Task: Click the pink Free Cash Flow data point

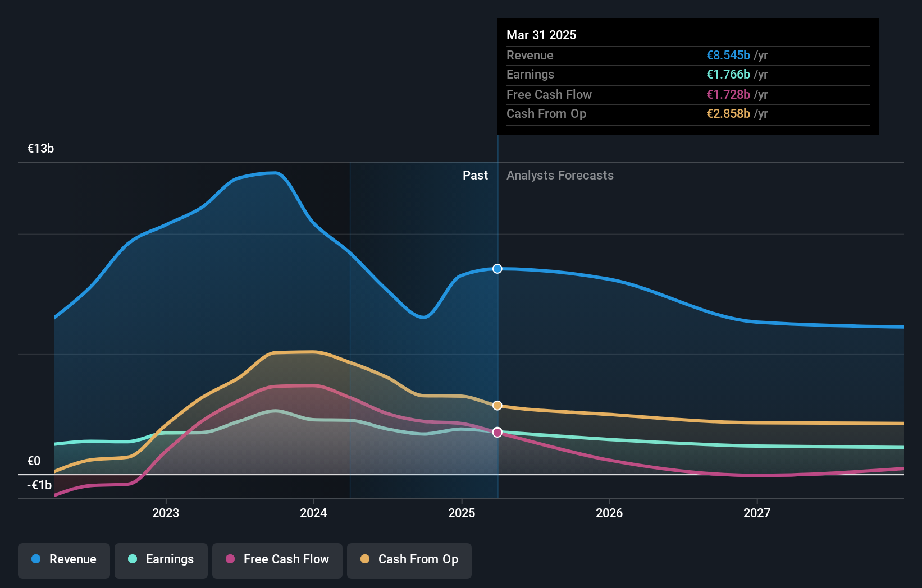Action: click(497, 432)
